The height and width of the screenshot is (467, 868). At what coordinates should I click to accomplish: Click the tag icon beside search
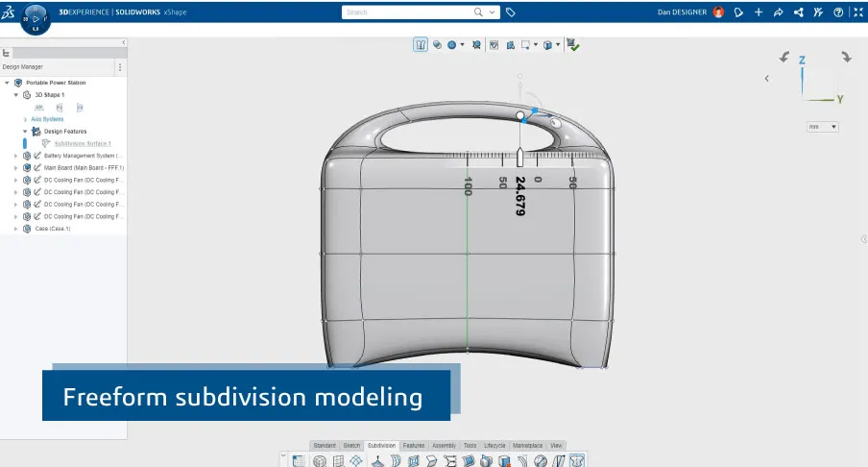click(x=510, y=12)
